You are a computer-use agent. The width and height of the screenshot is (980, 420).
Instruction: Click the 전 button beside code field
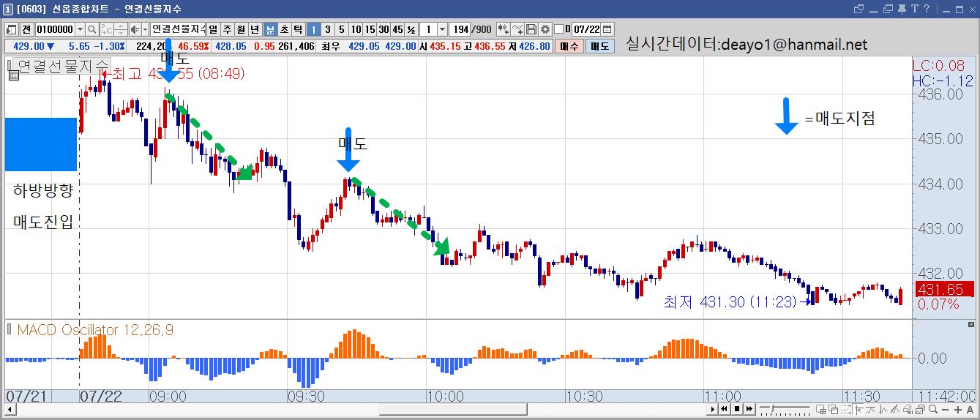click(26, 29)
